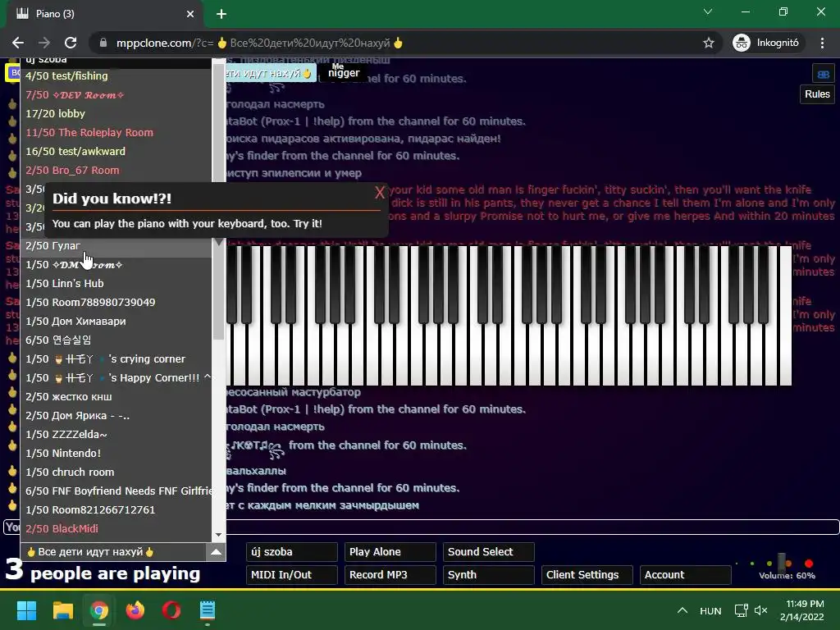Collapse the room list dropdown arrow

(x=216, y=552)
